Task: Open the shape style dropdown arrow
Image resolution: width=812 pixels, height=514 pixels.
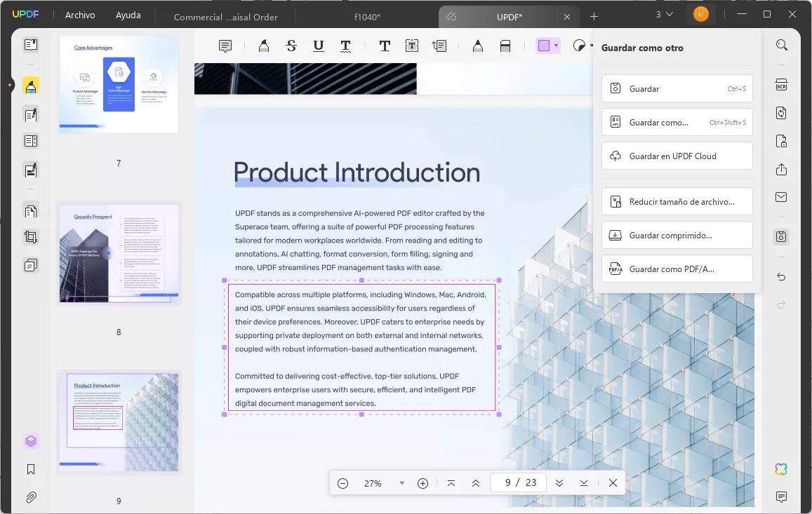Action: coord(591,45)
